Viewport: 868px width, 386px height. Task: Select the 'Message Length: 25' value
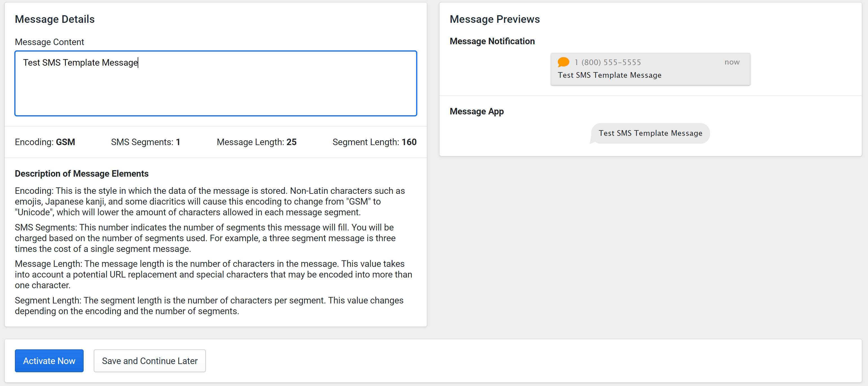(256, 142)
